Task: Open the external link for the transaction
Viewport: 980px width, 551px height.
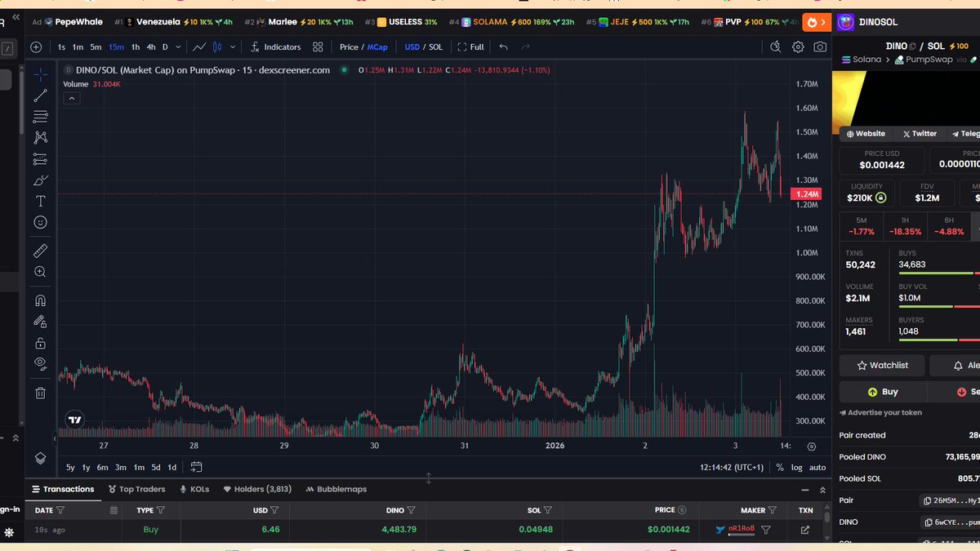Action: [x=805, y=530]
